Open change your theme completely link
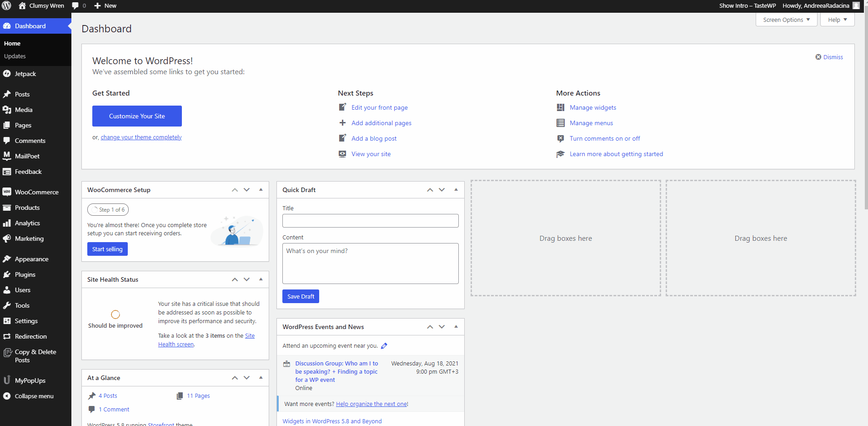868x426 pixels. (141, 137)
